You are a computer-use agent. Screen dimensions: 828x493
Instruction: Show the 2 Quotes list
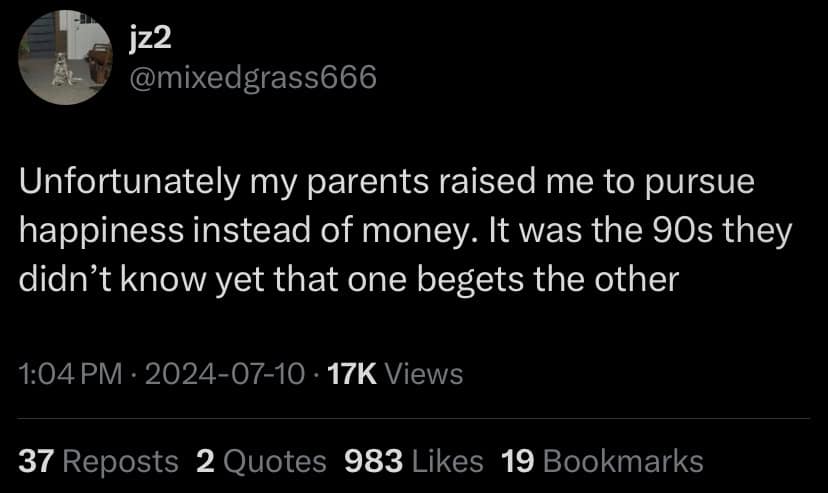tap(261, 461)
